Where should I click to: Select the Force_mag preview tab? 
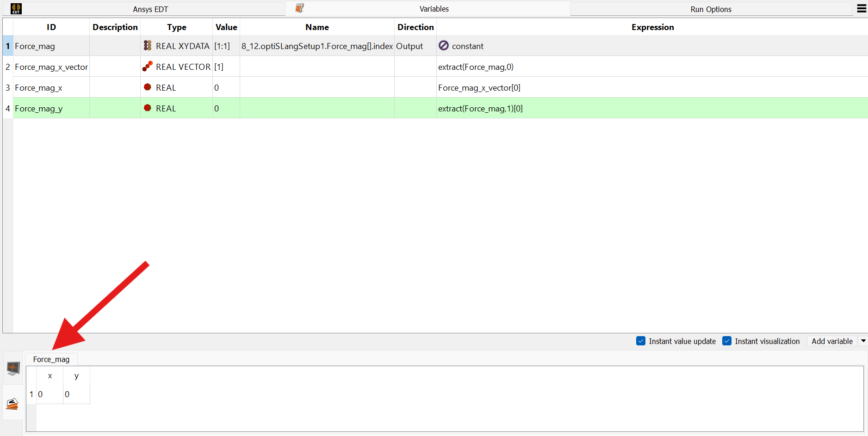pos(51,359)
